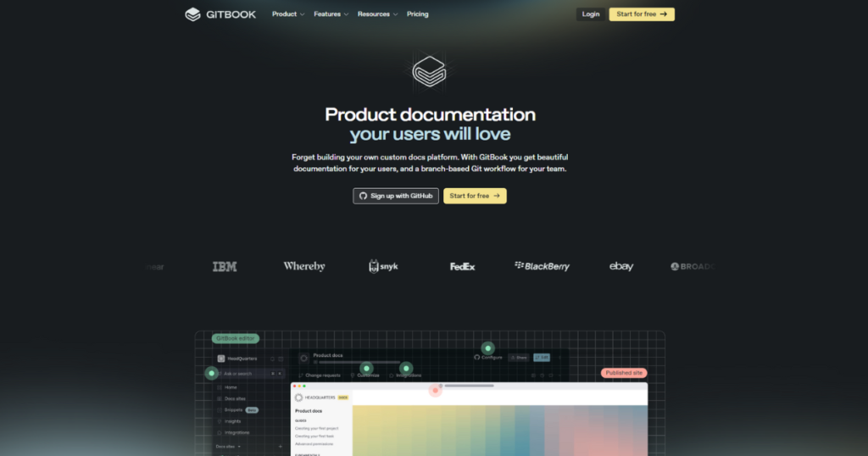
Task: Click Share button in editor preview
Action: click(519, 358)
